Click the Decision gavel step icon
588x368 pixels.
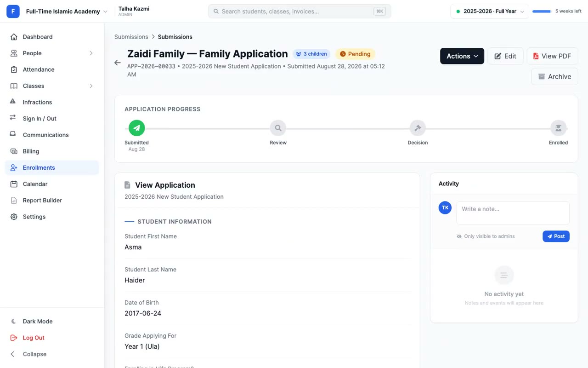point(418,128)
